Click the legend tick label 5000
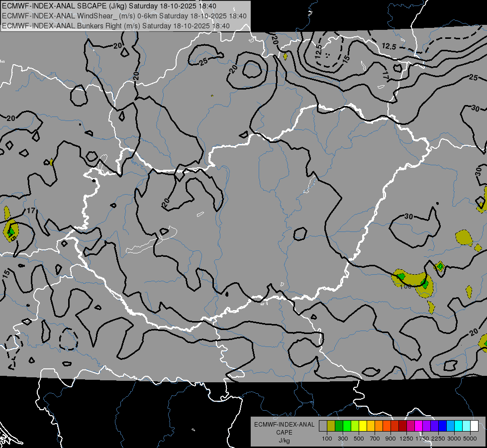The height and width of the screenshot is (448, 487). [x=470, y=439]
